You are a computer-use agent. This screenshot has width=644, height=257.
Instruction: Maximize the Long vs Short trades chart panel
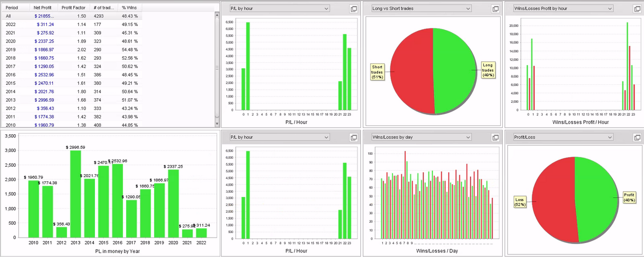pyautogui.click(x=495, y=8)
